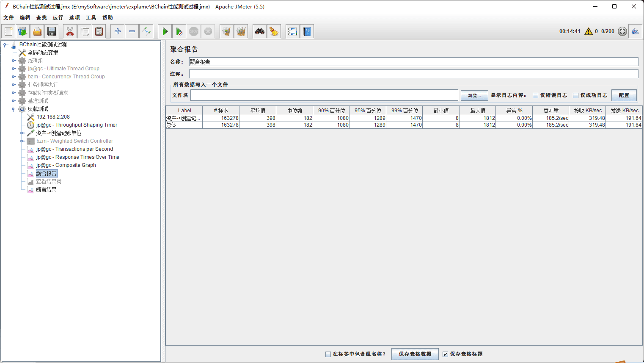
Task: Expand the 线程组 tree node
Action: coord(14,61)
